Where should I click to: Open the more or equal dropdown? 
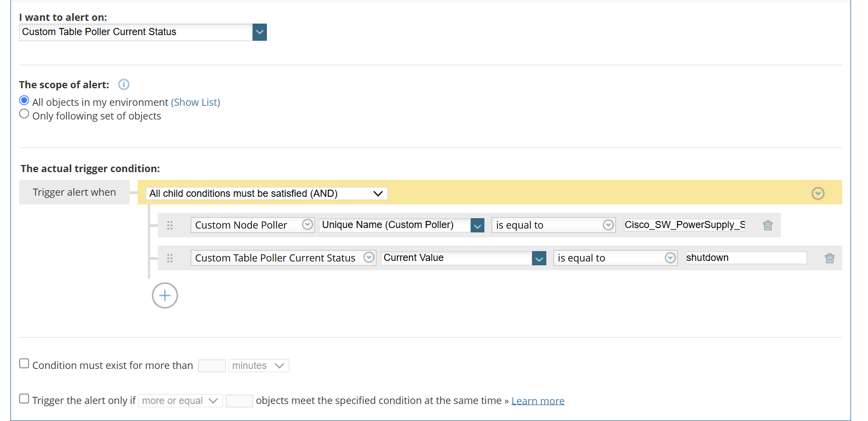[180, 401]
